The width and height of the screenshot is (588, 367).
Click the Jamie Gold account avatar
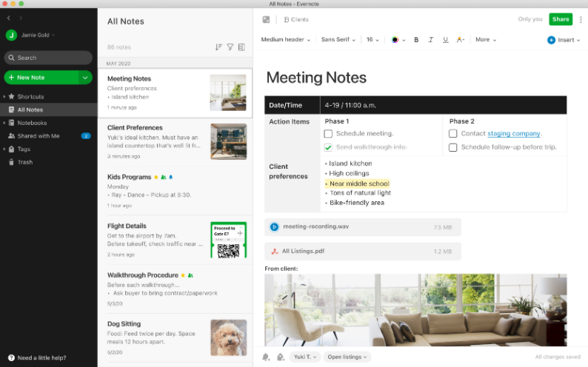point(11,36)
